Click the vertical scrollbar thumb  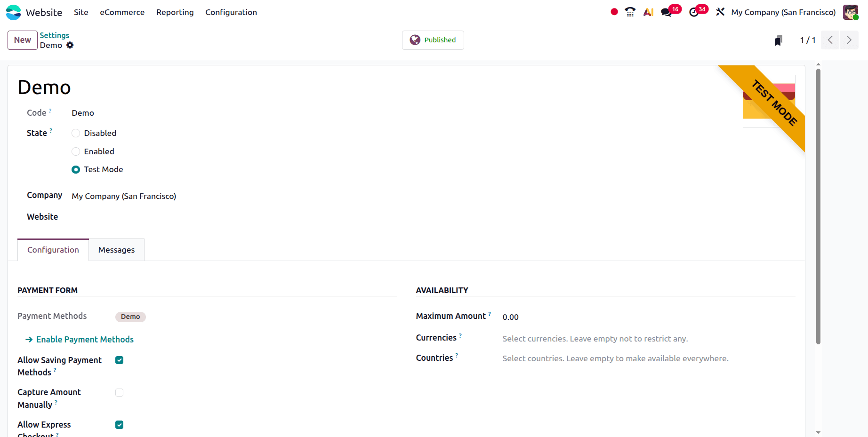(818, 206)
